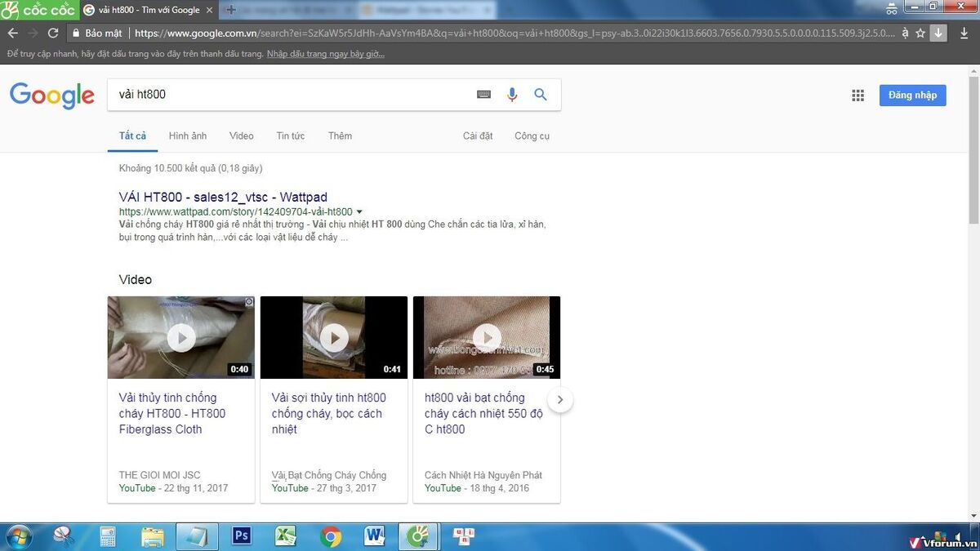The width and height of the screenshot is (980, 551).
Task: Click the 'Khoảng 10.500 kết quả' text
Action: (190, 168)
